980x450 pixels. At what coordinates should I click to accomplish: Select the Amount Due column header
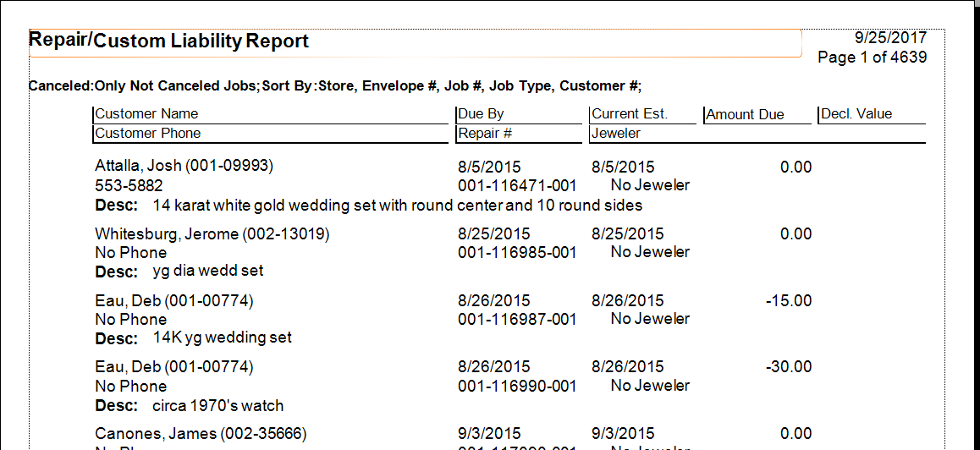[745, 115]
